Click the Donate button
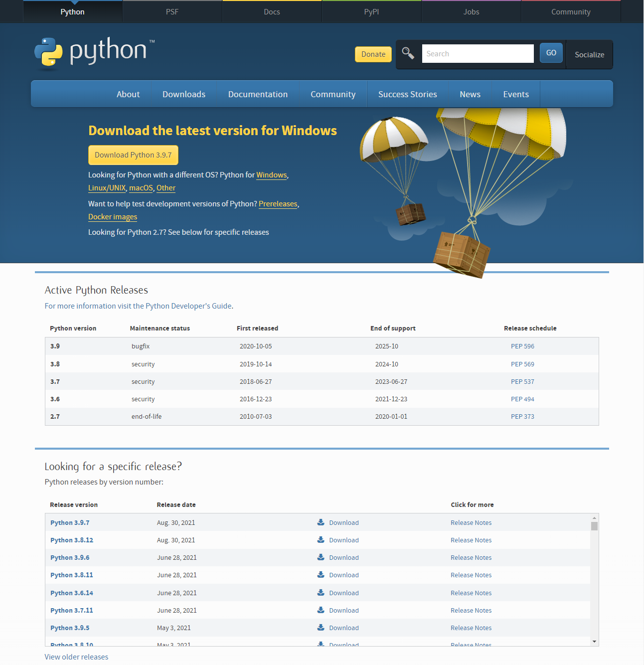The width and height of the screenshot is (644, 665). click(373, 54)
